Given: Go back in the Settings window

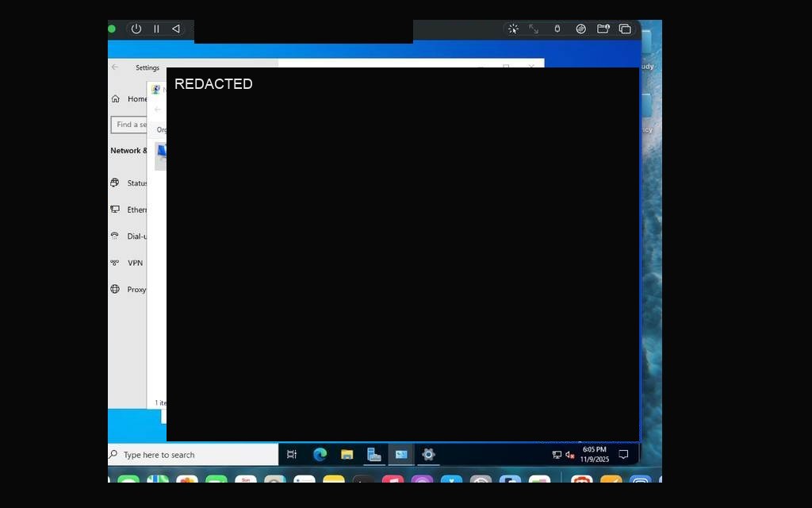Looking at the screenshot, I should tap(115, 67).
